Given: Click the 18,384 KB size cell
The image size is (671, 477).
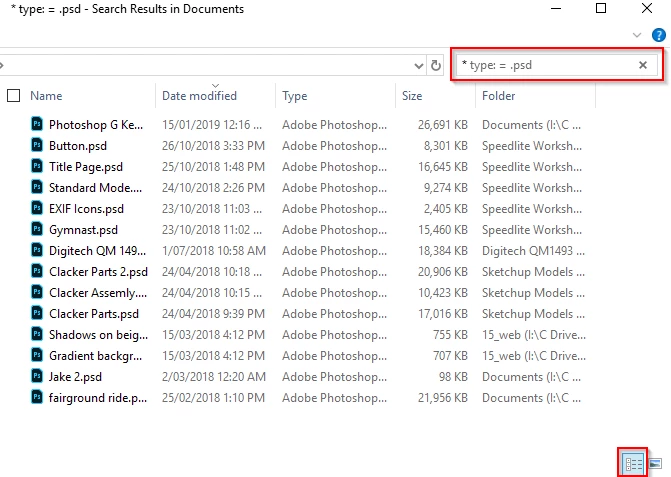Looking at the screenshot, I should click(x=442, y=250).
